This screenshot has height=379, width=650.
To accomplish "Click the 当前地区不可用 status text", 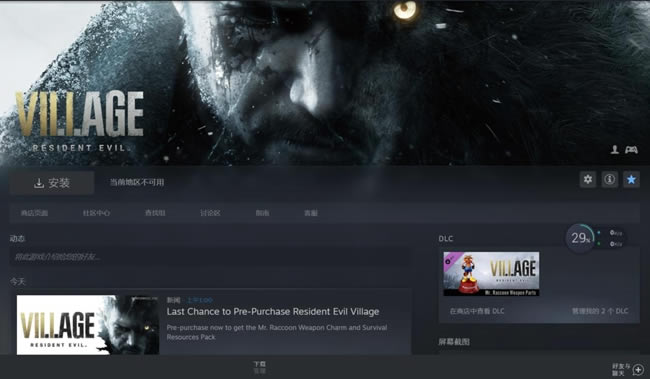I will pos(137,182).
